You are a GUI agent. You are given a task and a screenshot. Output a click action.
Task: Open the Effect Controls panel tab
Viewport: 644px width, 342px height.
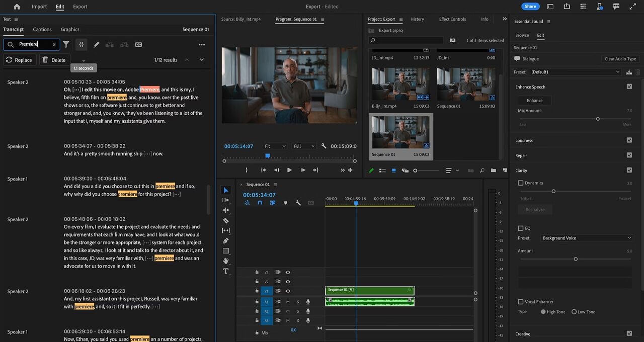(x=452, y=19)
